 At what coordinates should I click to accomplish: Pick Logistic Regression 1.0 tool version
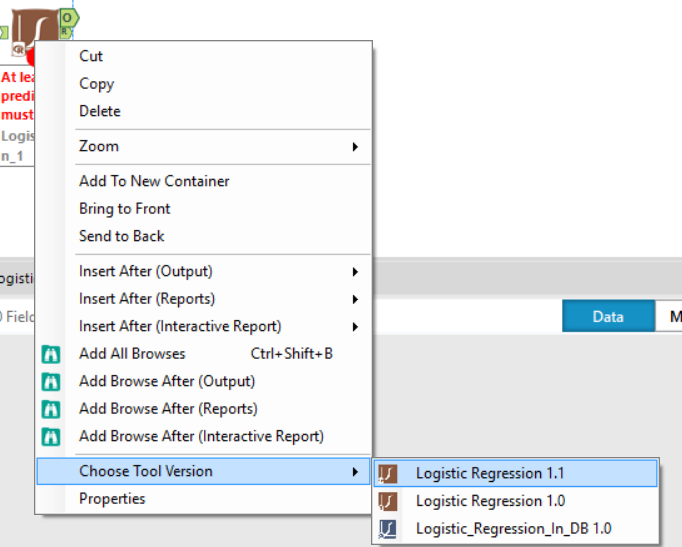[x=490, y=501]
